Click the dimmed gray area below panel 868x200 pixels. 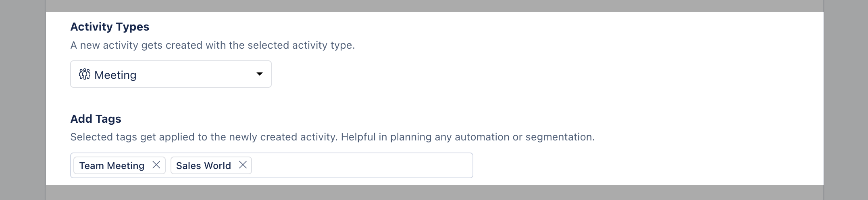coord(435,193)
